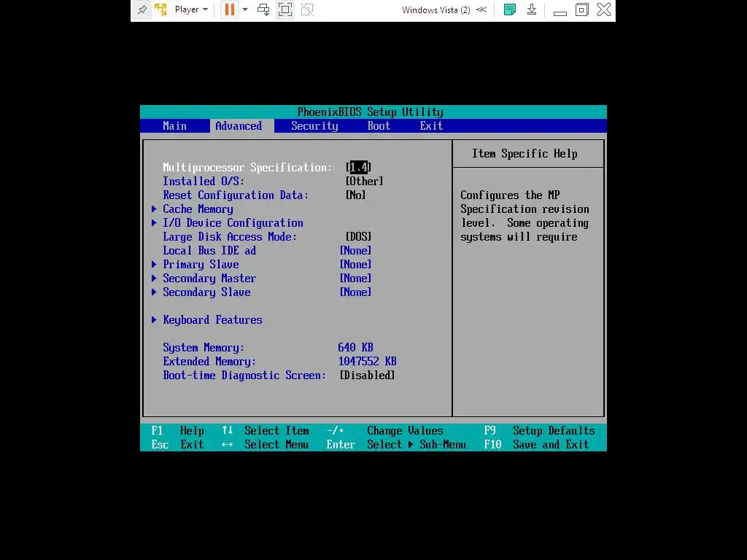The height and width of the screenshot is (560, 747).
Task: Select the Advanced BIOS tab
Action: click(x=239, y=125)
